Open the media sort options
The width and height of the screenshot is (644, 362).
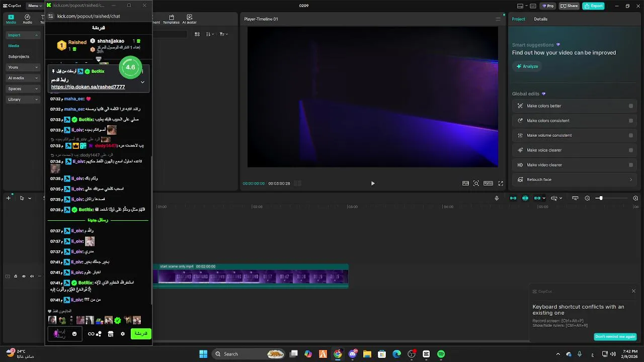[210, 34]
